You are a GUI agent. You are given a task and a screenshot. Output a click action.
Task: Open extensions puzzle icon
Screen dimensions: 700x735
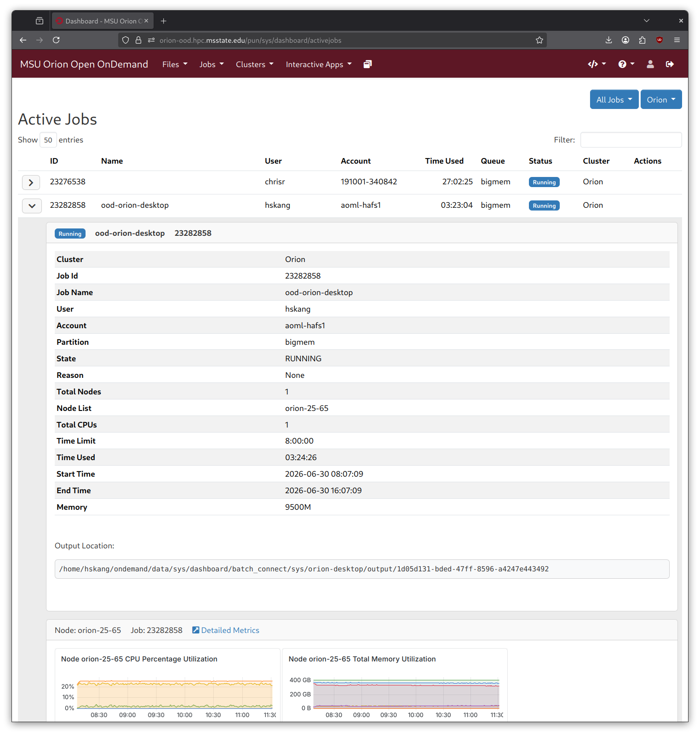643,40
